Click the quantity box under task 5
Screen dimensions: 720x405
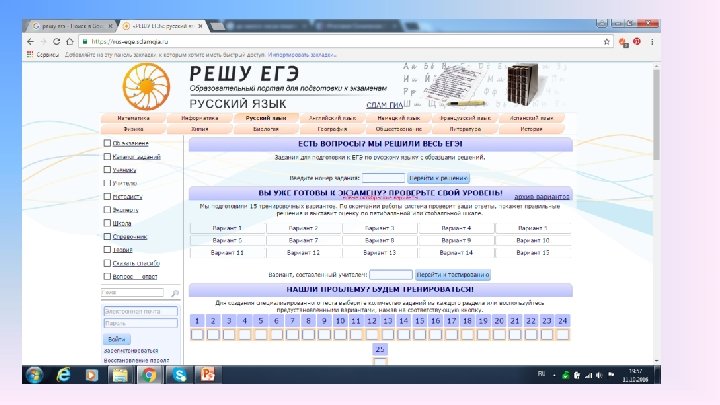coord(260,334)
